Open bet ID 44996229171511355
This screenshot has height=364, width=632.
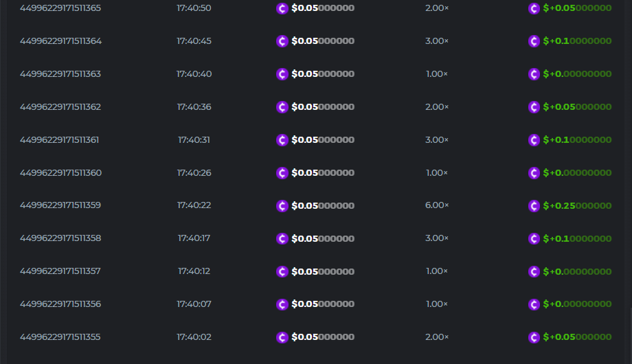pos(60,337)
